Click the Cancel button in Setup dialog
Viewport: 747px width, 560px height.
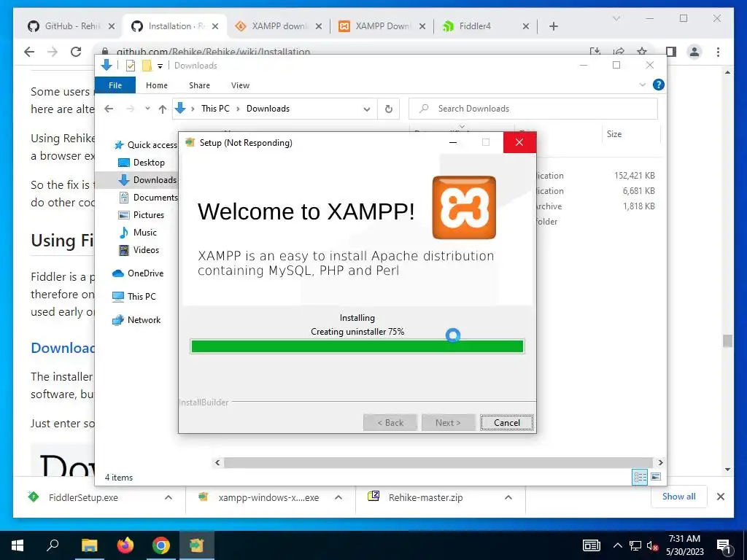506,422
